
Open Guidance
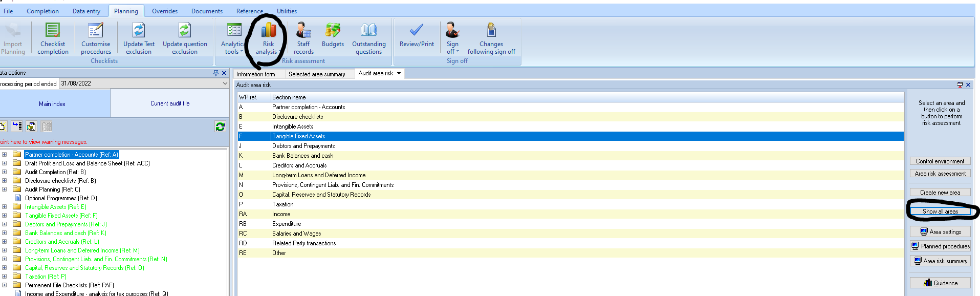940,283
